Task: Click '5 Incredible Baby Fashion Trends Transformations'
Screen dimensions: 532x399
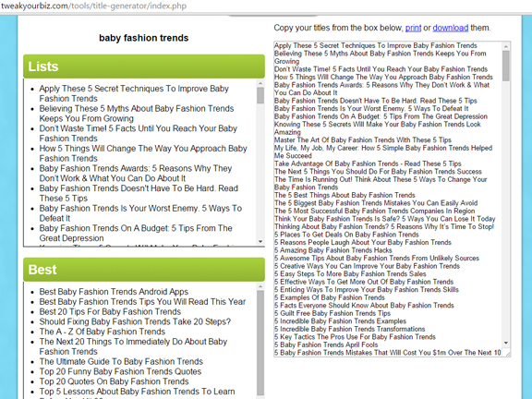Action: click(350, 329)
